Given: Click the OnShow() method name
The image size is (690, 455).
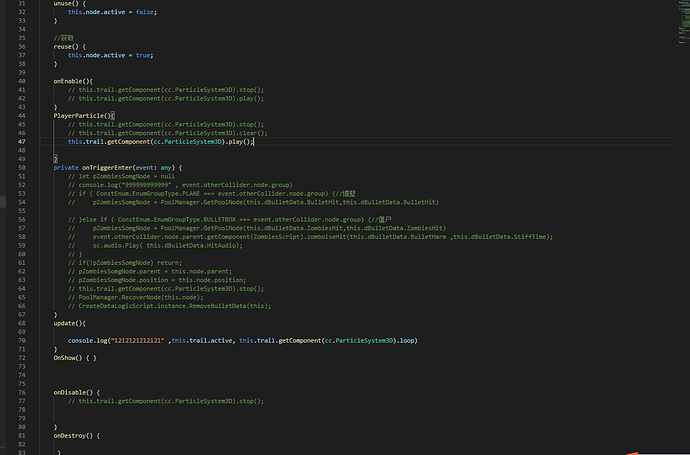Looking at the screenshot, I should coord(68,358).
